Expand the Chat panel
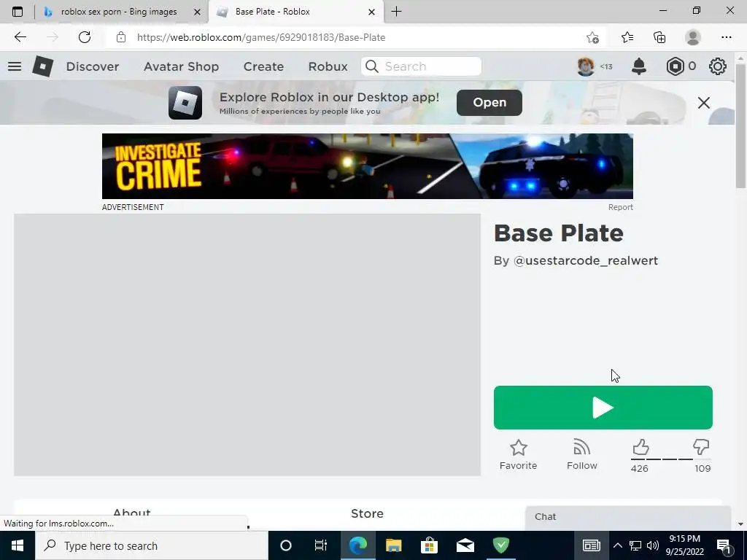Image resolution: width=747 pixels, height=560 pixels. (x=628, y=517)
